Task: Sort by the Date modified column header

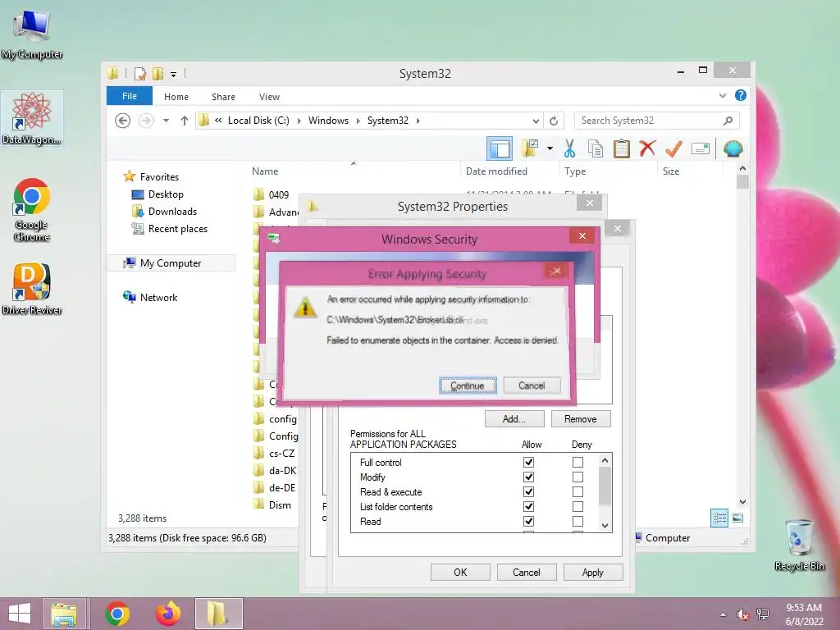Action: pos(496,171)
